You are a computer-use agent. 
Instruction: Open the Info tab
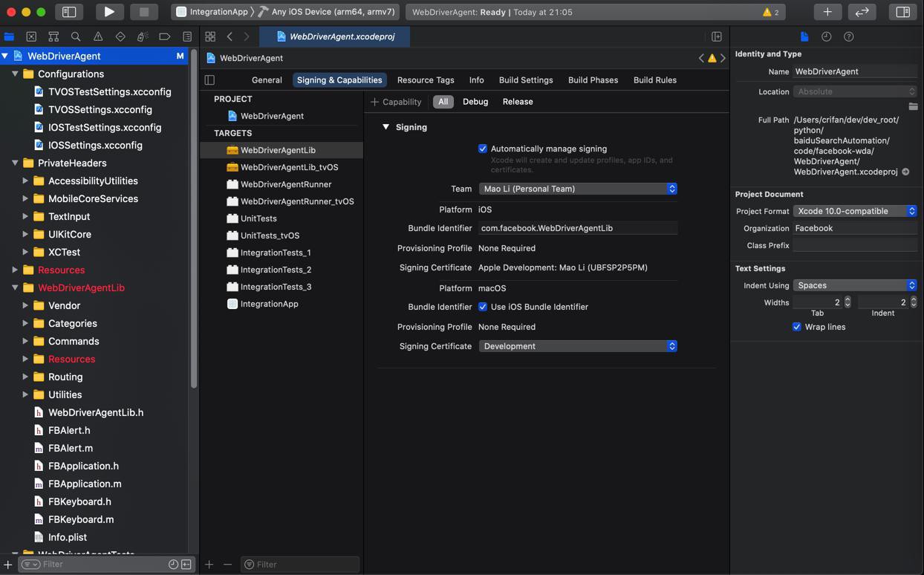(x=477, y=80)
